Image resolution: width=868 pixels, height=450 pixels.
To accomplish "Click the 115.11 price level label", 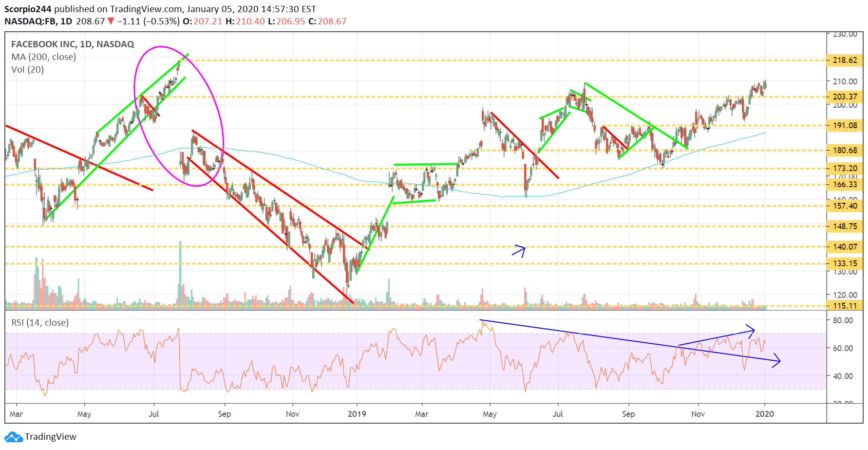I will [845, 306].
